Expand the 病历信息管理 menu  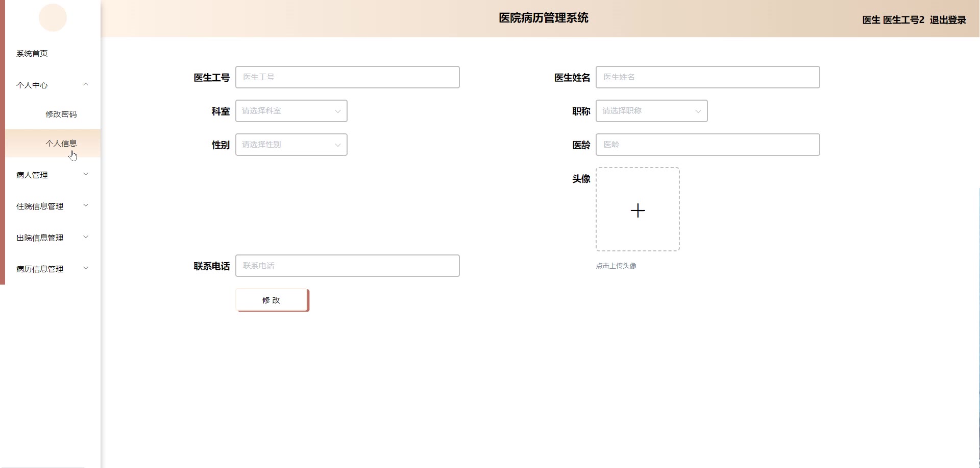coord(53,269)
